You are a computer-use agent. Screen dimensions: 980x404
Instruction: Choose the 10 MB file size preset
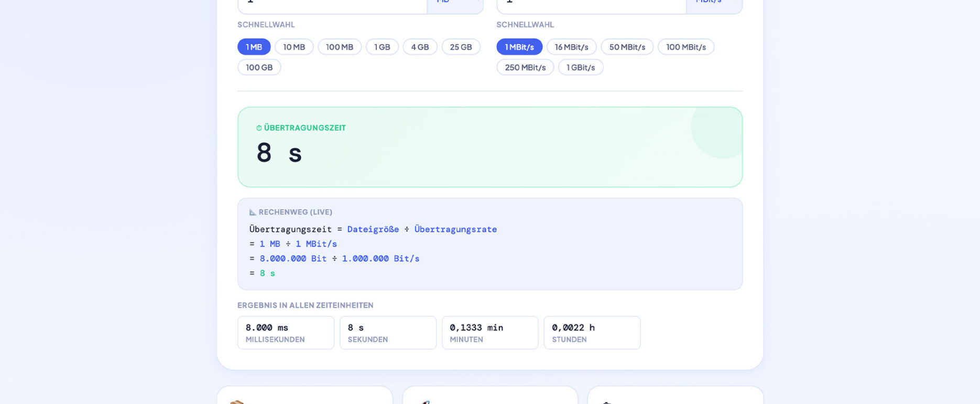coord(294,47)
